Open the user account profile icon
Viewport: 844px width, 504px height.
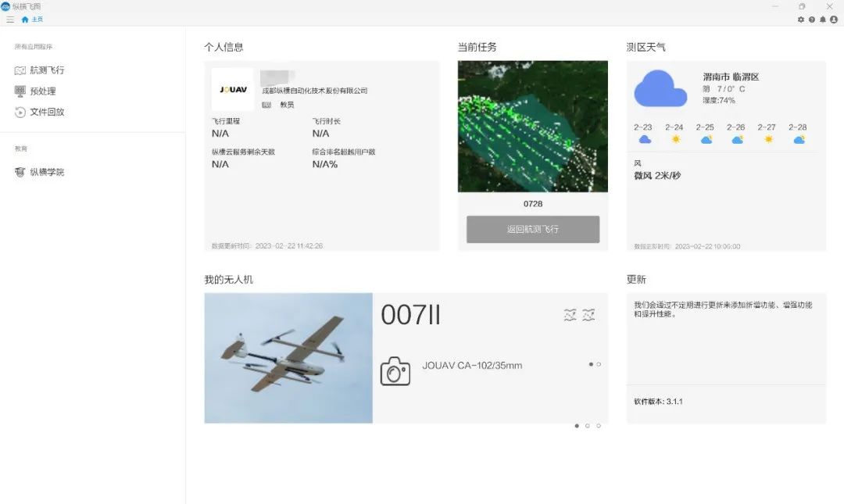834,20
